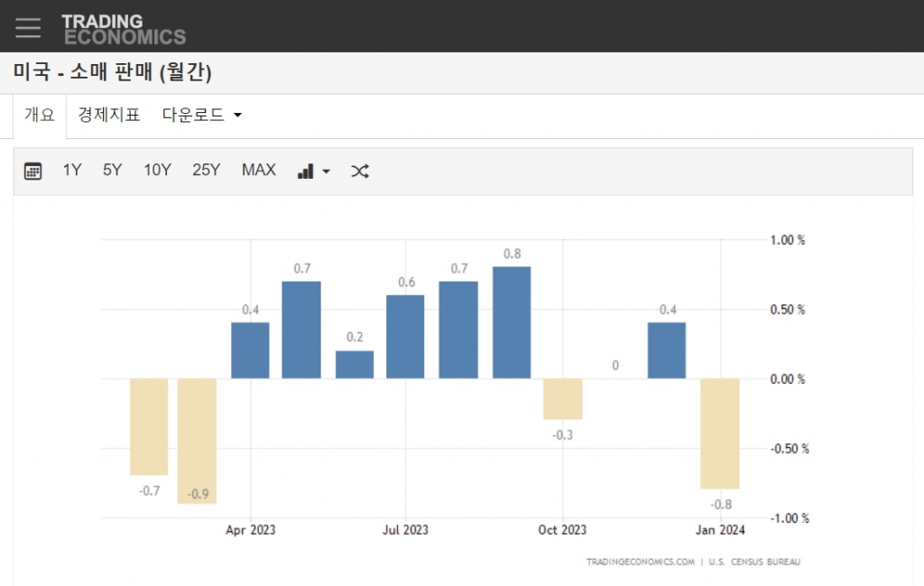Expand the chart type dropdown

click(313, 171)
